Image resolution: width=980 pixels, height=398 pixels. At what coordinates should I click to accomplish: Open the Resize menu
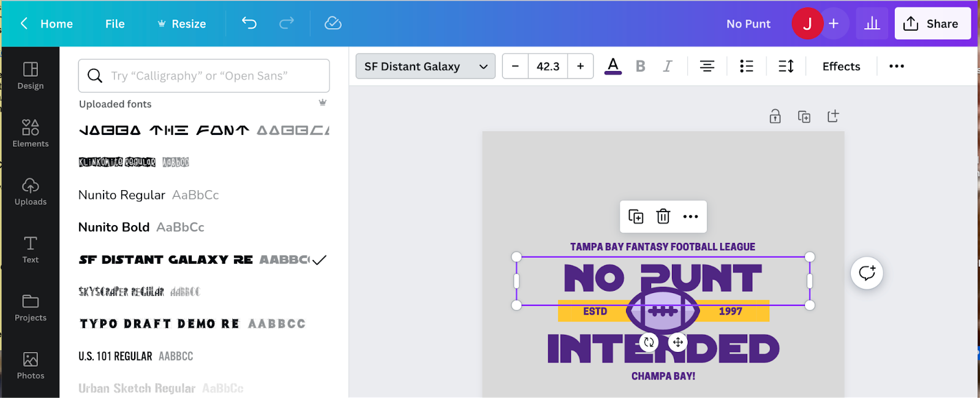(182, 24)
